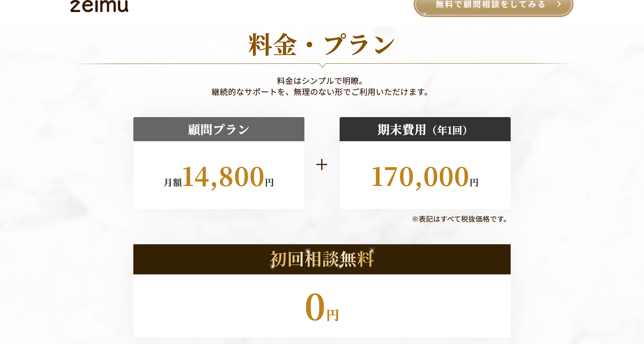Click the 14,800 monthly price
The height and width of the screenshot is (344, 644).
tap(223, 177)
